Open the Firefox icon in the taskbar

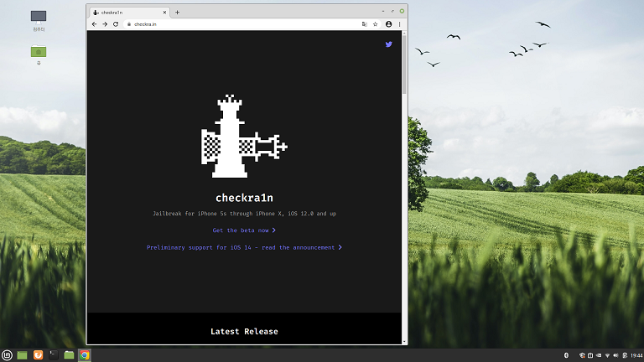point(38,355)
